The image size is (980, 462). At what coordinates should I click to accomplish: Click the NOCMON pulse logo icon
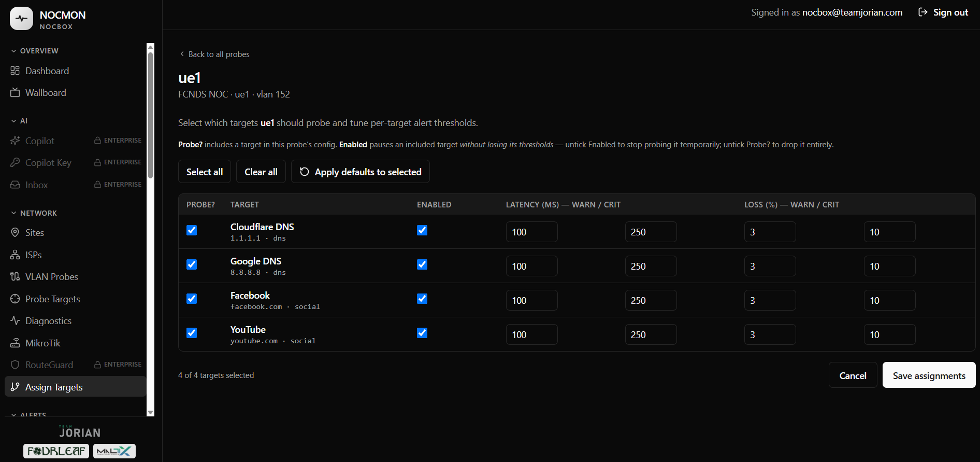coord(21,19)
